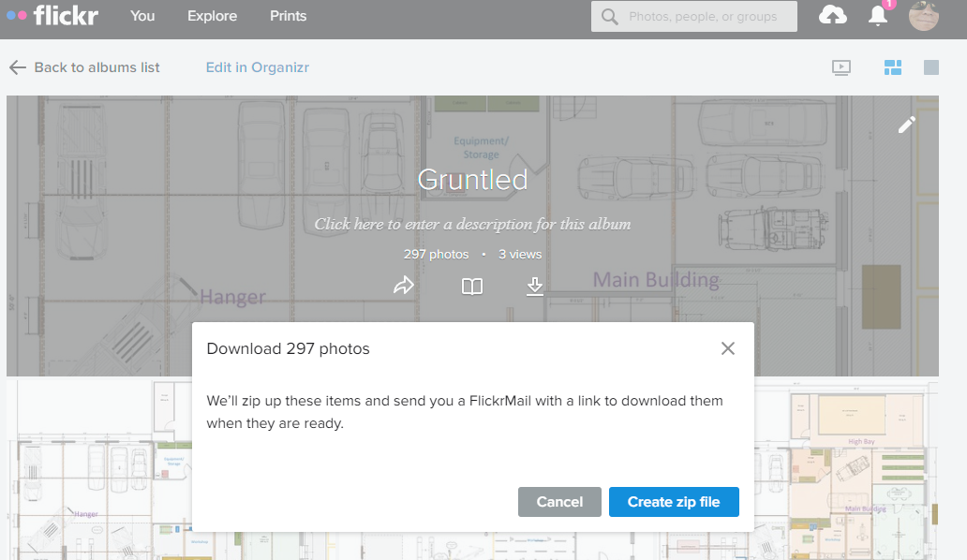
Task: Click the Flickr logo
Action: tap(53, 16)
